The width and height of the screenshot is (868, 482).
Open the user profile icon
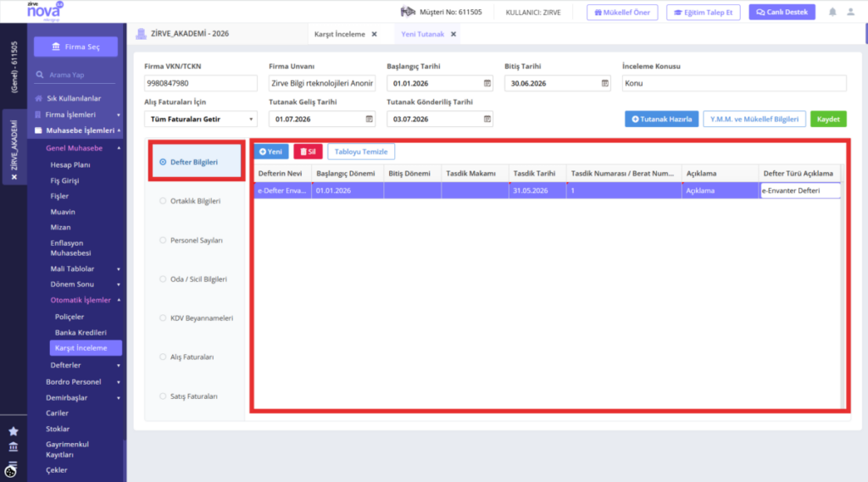coord(851,12)
